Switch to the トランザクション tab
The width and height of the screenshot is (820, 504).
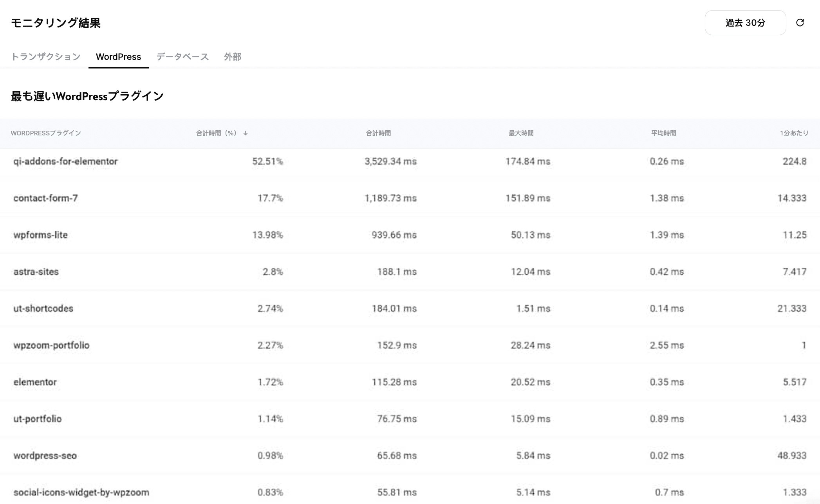tap(46, 57)
